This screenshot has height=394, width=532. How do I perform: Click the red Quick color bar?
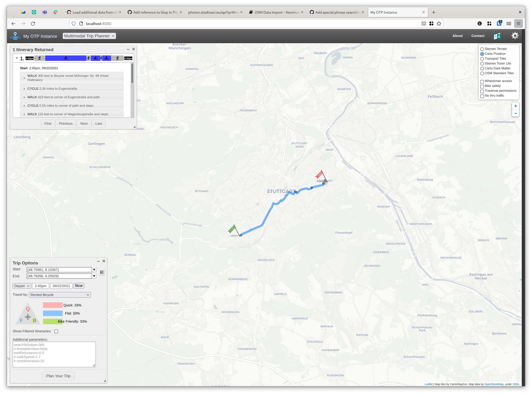pyautogui.click(x=53, y=305)
